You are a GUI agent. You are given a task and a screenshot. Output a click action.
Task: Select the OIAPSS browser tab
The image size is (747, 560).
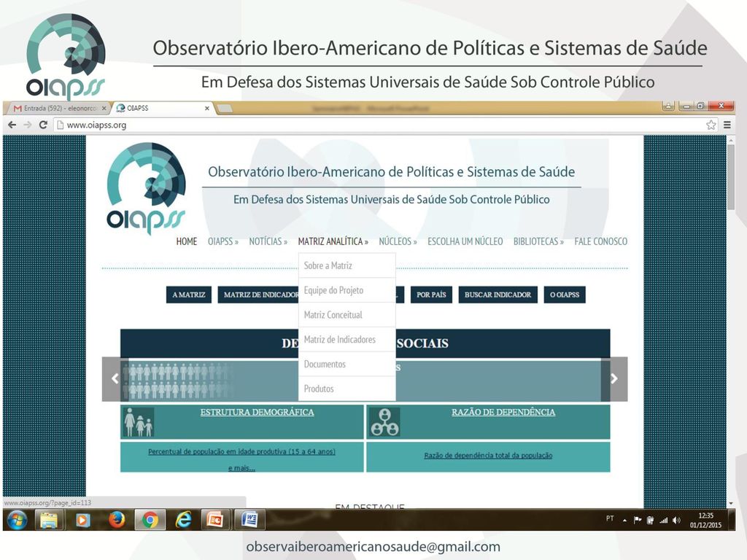point(162,108)
